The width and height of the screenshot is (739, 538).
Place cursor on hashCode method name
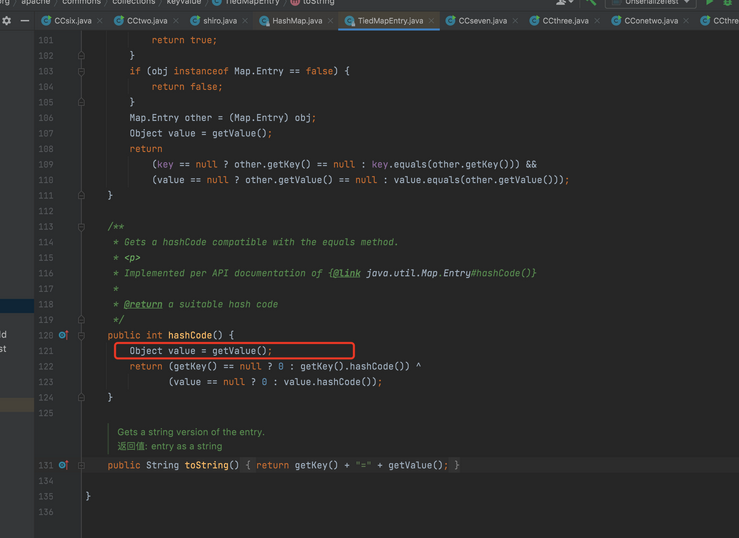tap(190, 335)
